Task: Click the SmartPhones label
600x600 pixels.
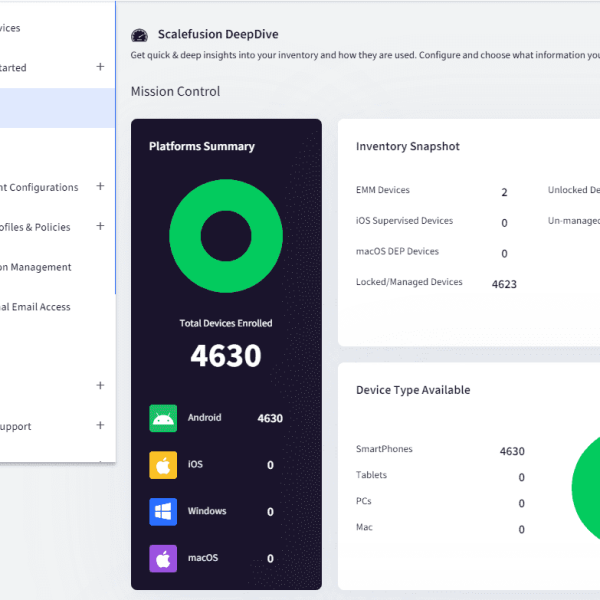Action: point(384,449)
